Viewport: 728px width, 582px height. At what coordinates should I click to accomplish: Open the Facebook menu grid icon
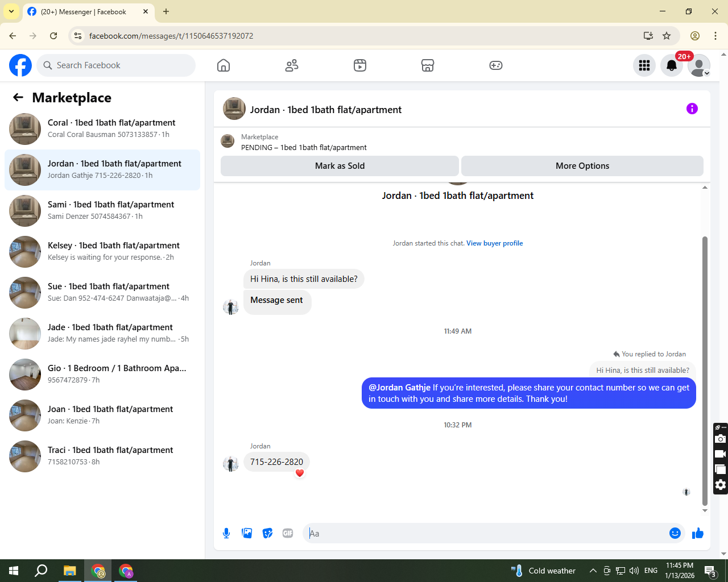[x=644, y=65]
